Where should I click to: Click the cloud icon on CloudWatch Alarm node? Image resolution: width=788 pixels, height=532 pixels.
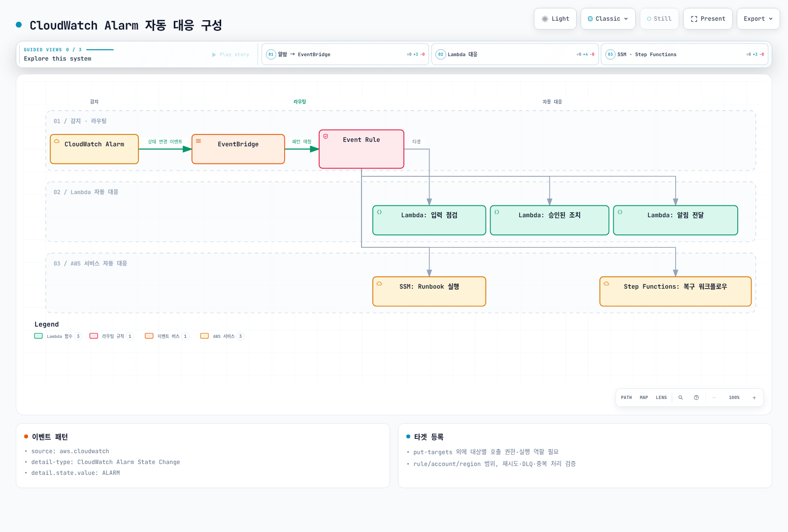57,141
